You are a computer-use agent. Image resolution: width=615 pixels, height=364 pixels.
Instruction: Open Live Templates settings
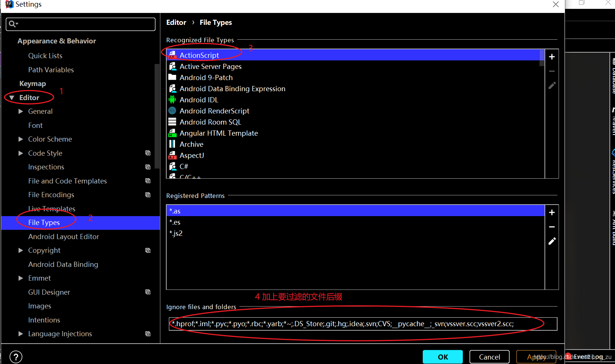coord(52,209)
